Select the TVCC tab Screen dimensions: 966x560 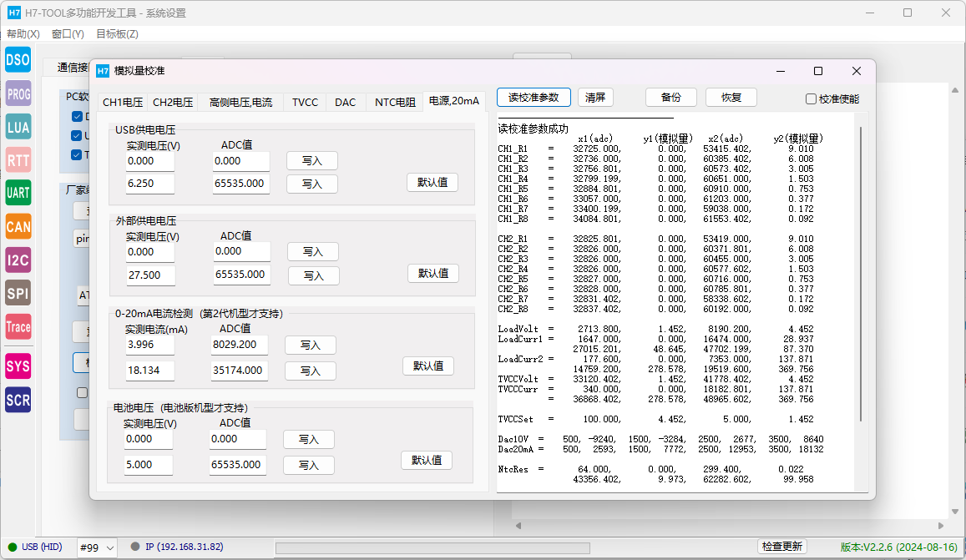(305, 103)
